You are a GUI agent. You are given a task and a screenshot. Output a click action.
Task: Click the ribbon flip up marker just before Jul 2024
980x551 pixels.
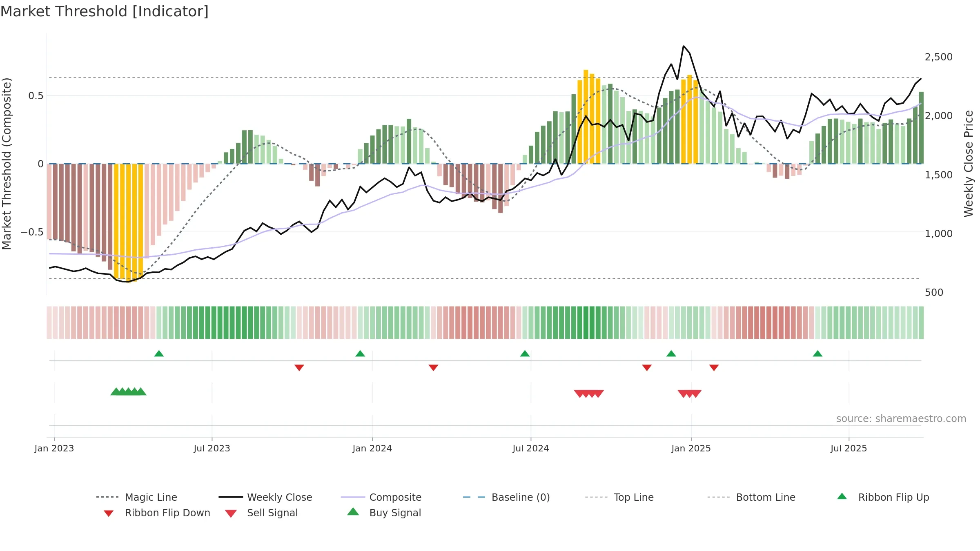click(525, 353)
